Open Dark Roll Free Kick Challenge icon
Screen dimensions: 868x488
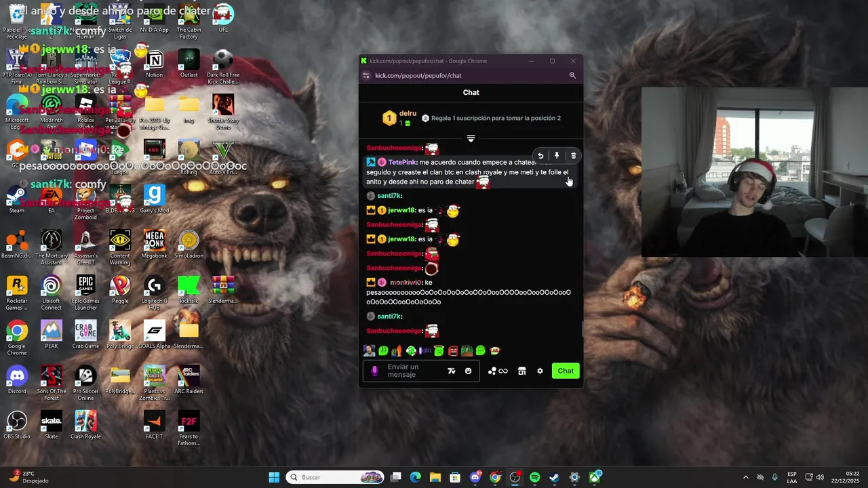[x=223, y=66]
